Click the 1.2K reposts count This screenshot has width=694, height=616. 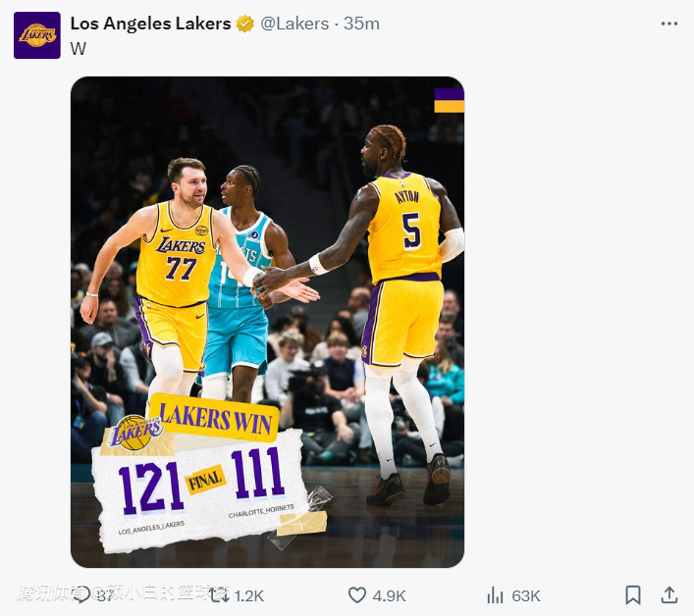point(249,595)
